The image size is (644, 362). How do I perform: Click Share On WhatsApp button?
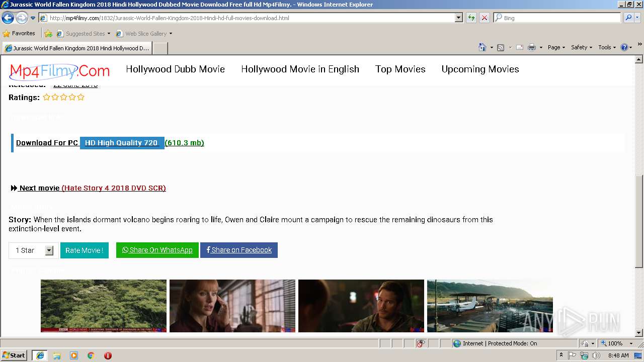[x=157, y=250]
